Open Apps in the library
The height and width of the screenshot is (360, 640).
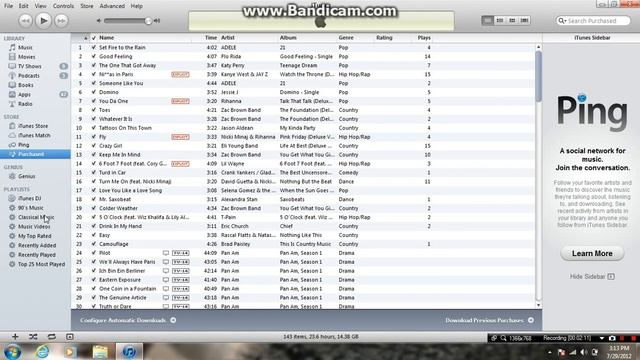click(24, 94)
